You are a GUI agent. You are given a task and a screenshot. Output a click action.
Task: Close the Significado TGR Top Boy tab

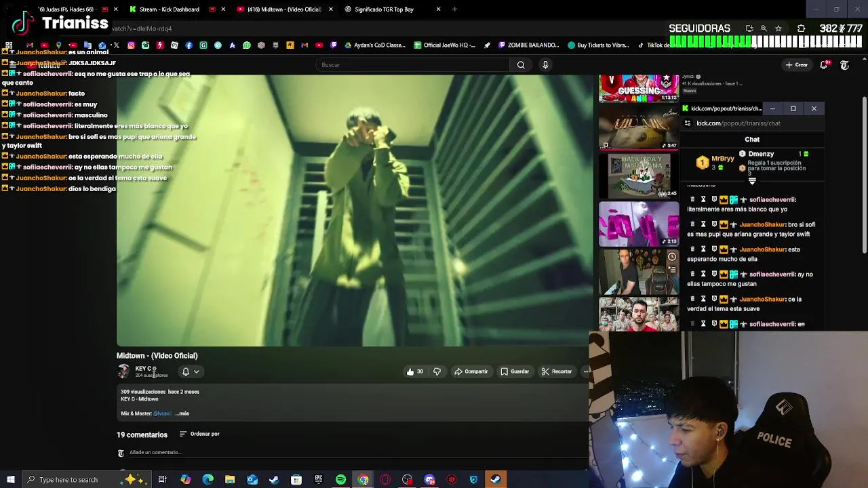pos(438,9)
